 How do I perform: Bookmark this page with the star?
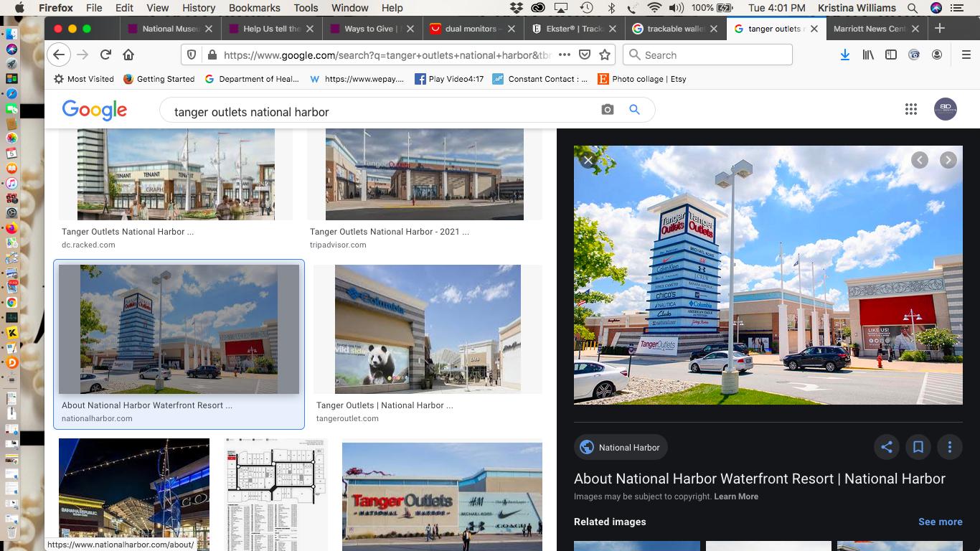click(605, 55)
